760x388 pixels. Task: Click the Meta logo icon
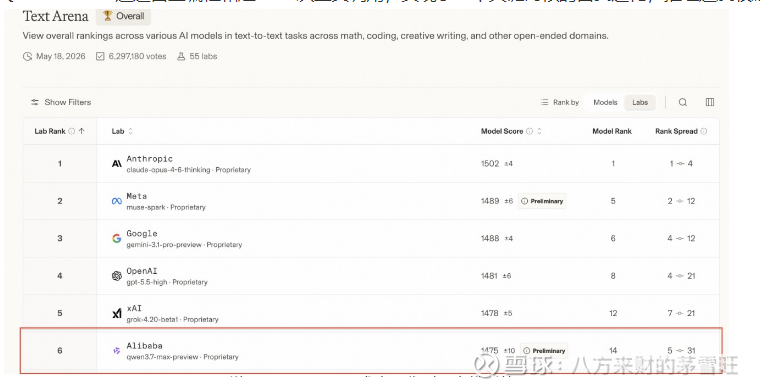(x=117, y=201)
